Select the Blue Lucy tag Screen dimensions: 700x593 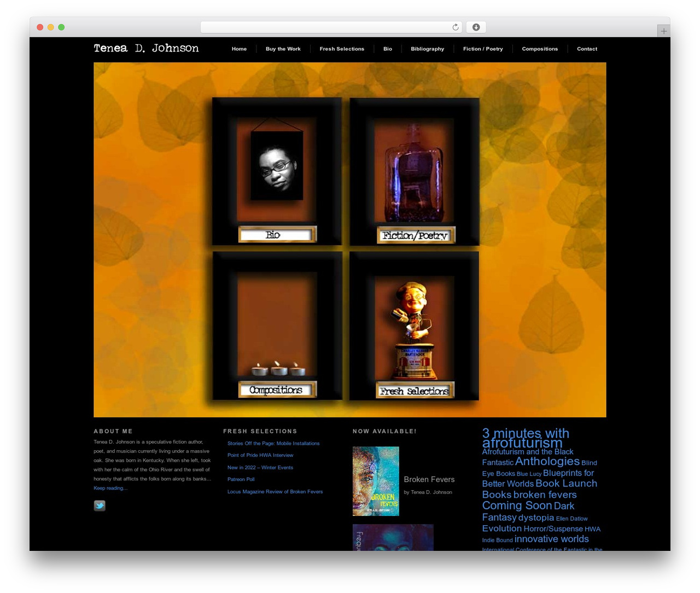pyautogui.click(x=529, y=474)
